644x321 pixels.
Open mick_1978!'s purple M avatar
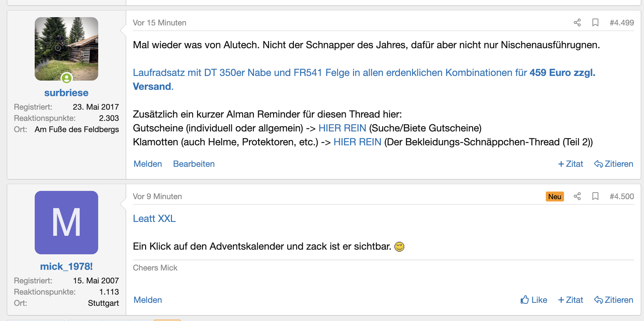tap(66, 223)
